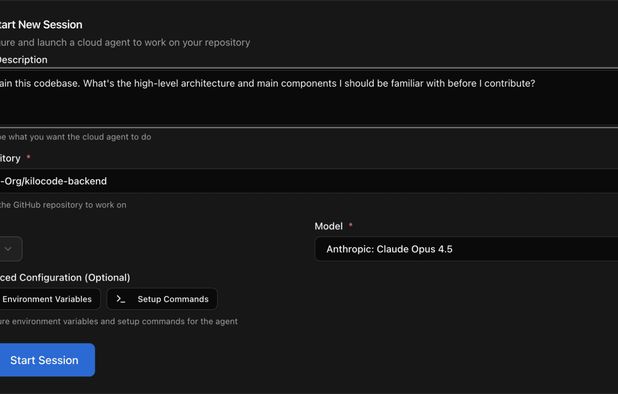Click the 'Start New Session' heading
This screenshot has width=618, height=394.
pyautogui.click(x=41, y=24)
